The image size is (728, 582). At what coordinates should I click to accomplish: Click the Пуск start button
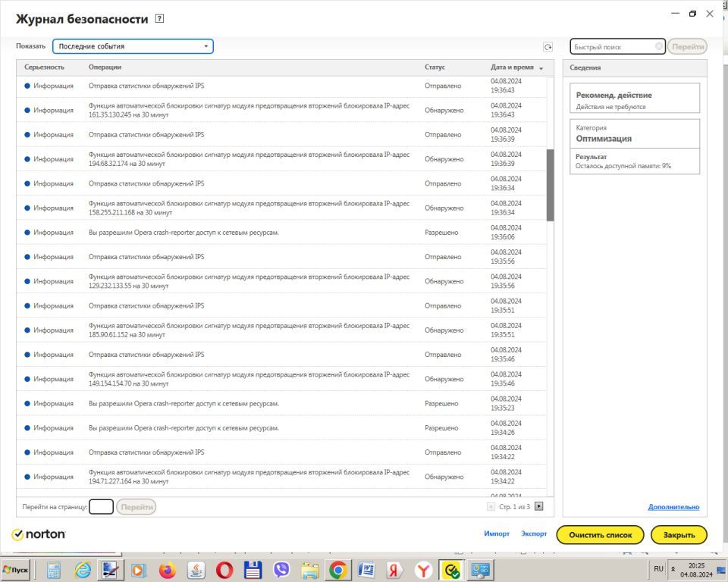click(16, 570)
